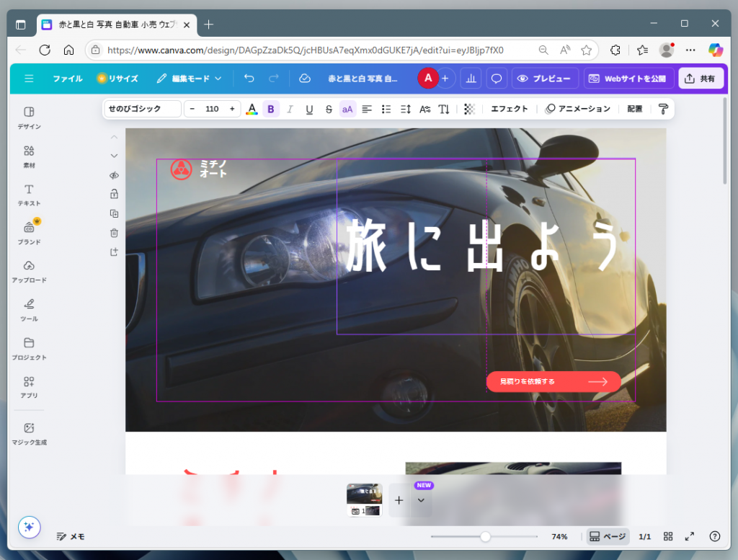The width and height of the screenshot is (738, 560).
Task: Open the アップロード (Uploads) panel
Action: coord(28,272)
